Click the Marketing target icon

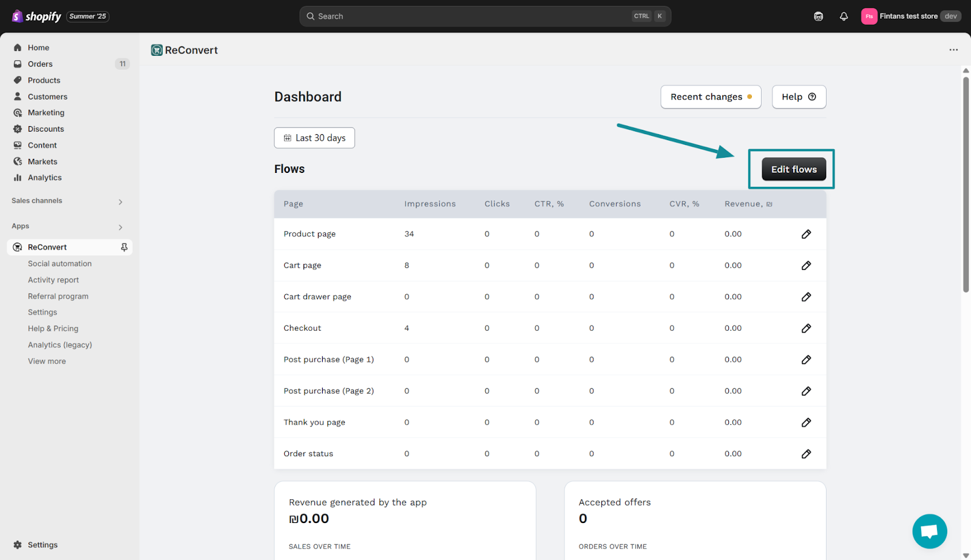(x=18, y=113)
